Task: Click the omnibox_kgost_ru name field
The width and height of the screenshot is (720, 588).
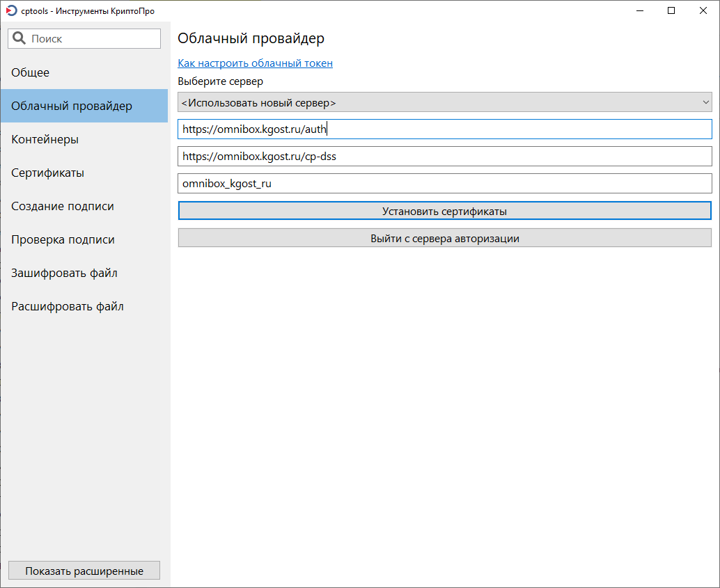Action: [x=444, y=184]
